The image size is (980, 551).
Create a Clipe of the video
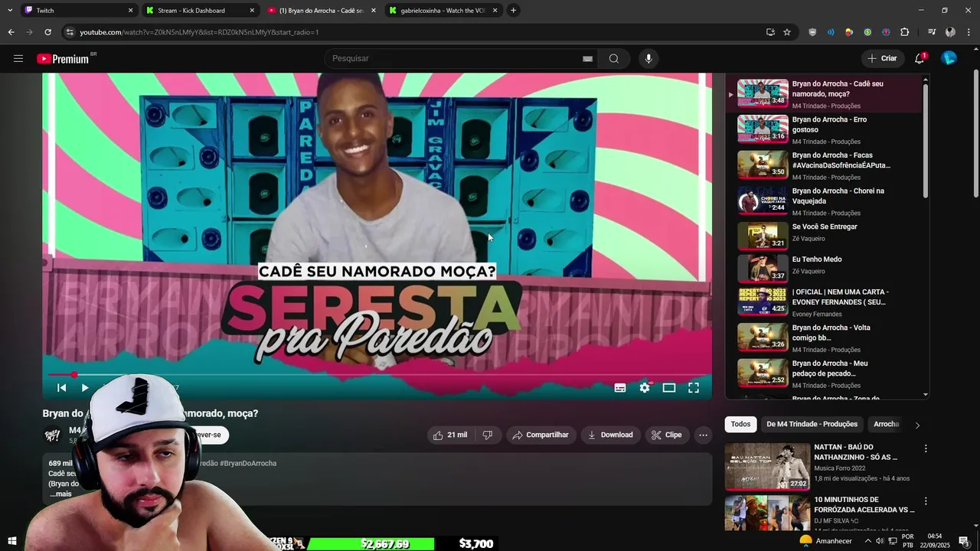[x=666, y=435]
